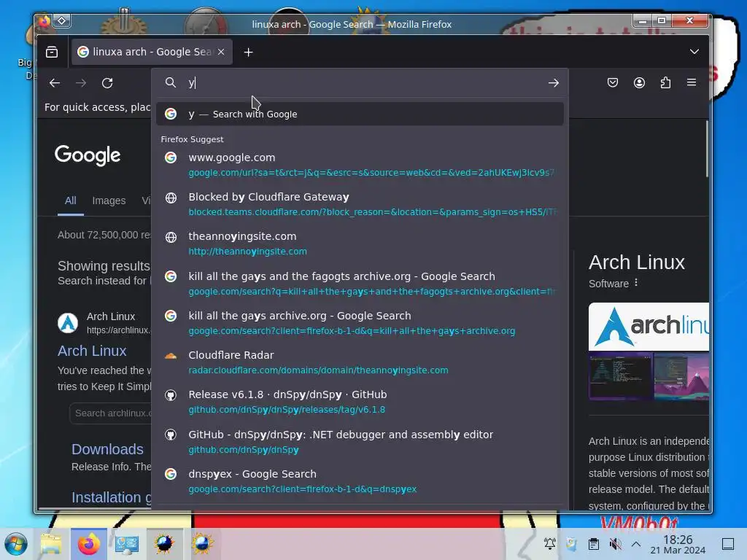Open the Extensions puzzle icon
747x560 pixels.
665,83
